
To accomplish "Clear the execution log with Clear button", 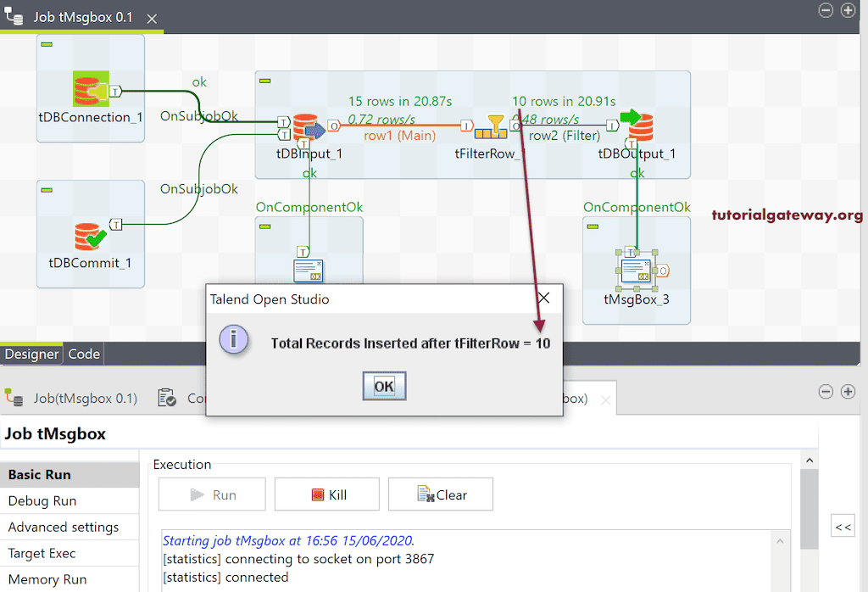I will [x=440, y=494].
